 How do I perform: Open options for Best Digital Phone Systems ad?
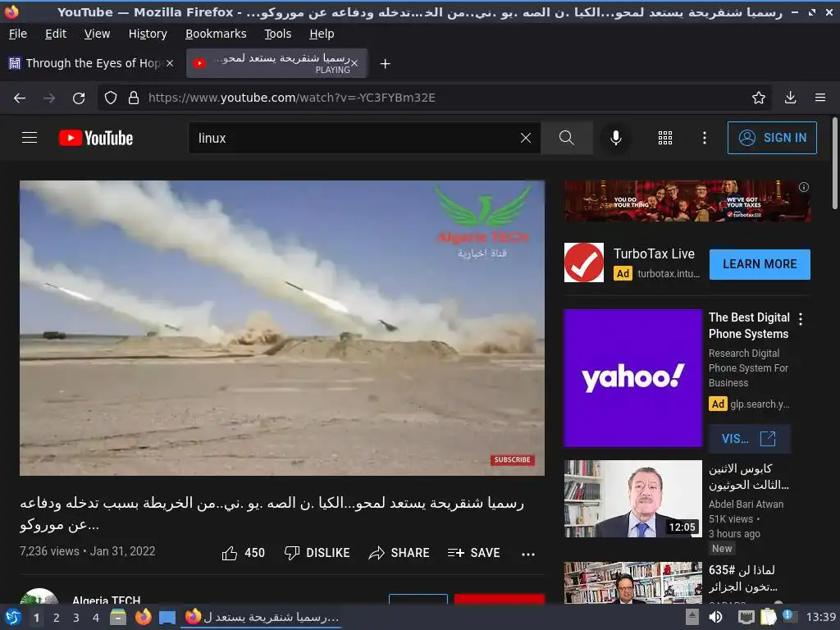pyautogui.click(x=801, y=319)
